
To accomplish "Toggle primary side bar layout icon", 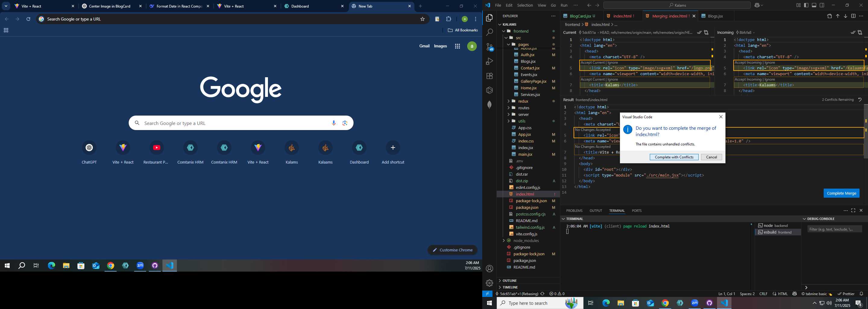I will (806, 5).
